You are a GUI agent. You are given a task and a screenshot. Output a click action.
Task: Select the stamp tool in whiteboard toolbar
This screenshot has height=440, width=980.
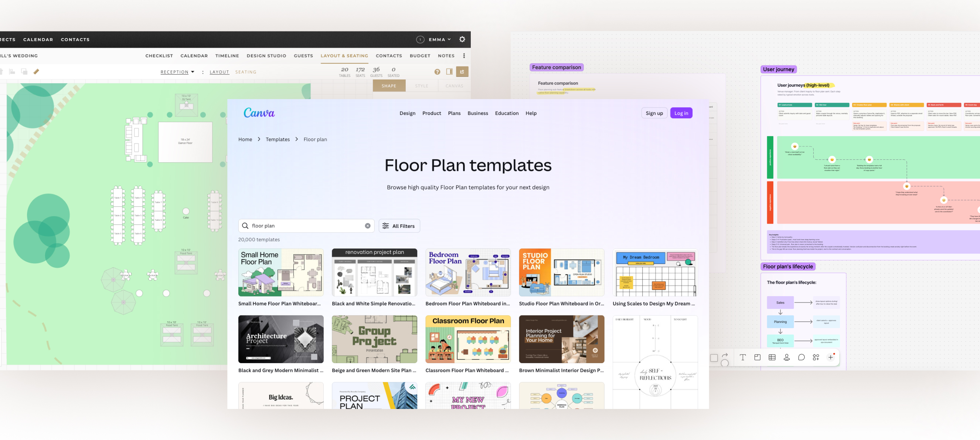tap(787, 358)
